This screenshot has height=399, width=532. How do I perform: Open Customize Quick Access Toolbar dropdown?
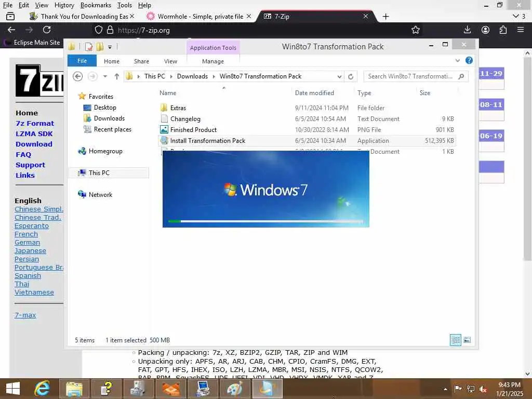[x=110, y=47]
